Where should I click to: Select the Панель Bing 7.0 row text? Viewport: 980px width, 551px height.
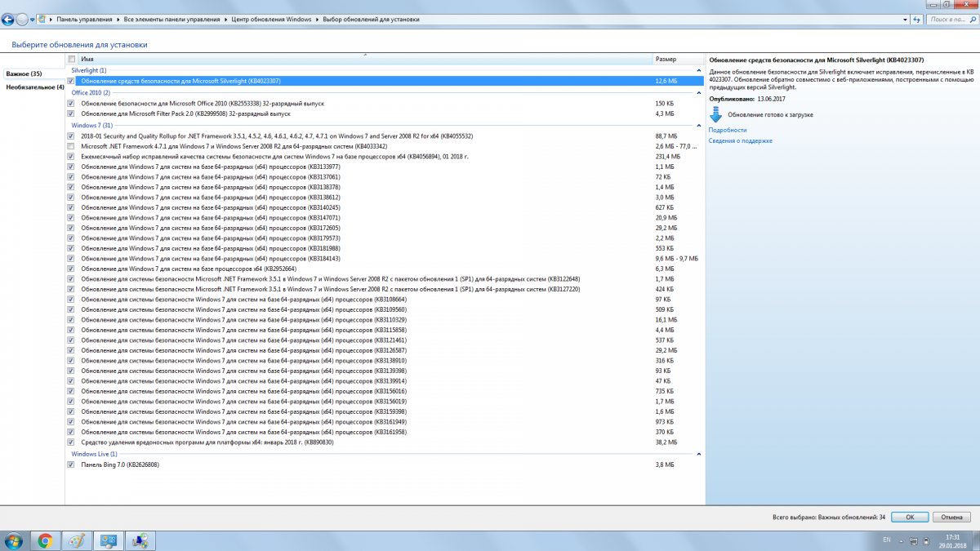(x=120, y=464)
